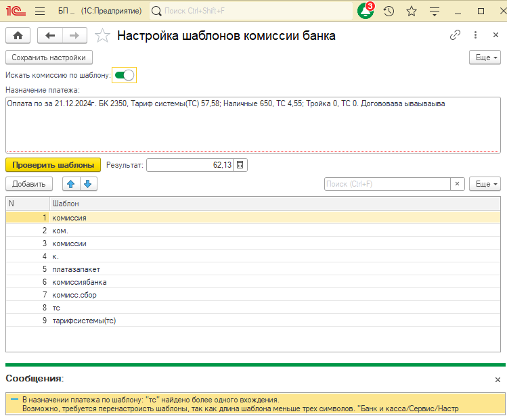Open the form's three-dot options menu
Screen dimensions: 507x420
click(475, 35)
